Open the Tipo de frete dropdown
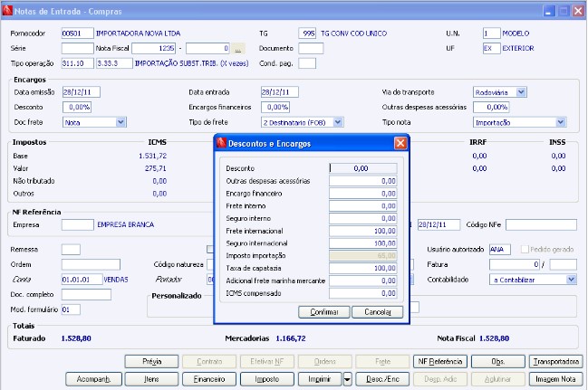This screenshot has width=588, height=390. [x=338, y=122]
